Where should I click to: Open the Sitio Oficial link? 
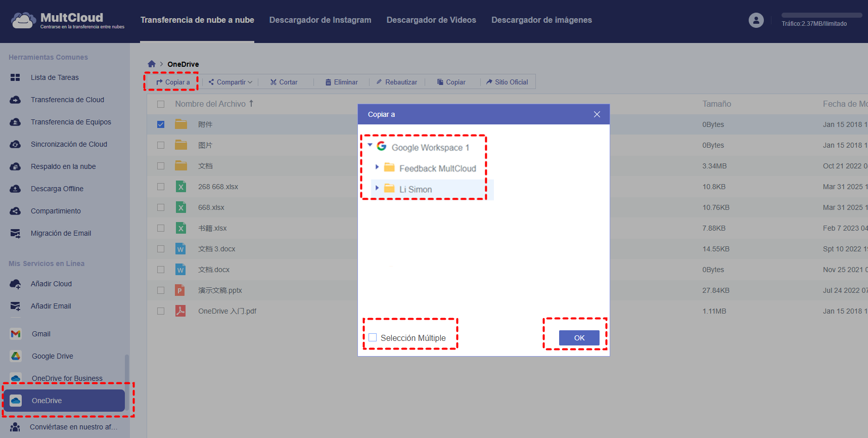click(507, 82)
